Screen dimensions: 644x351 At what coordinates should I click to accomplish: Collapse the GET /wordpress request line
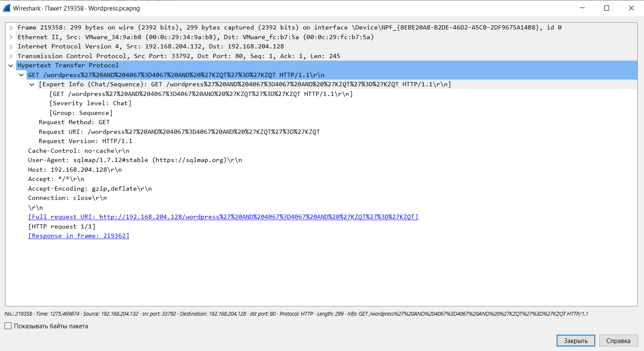[x=21, y=75]
